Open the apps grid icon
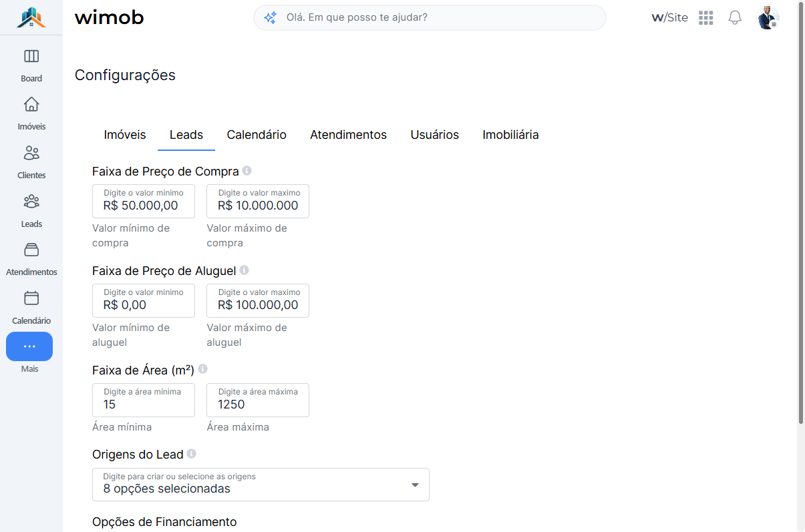 pos(706,18)
